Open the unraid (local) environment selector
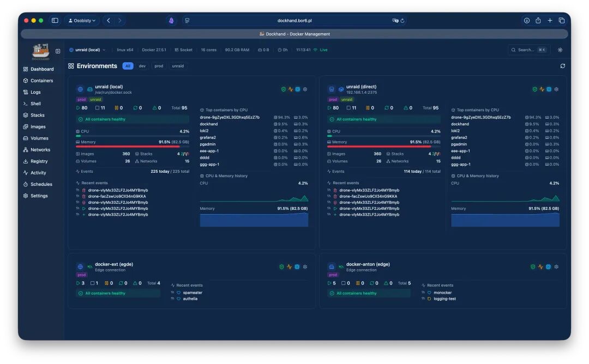This screenshot has width=589, height=364. 87,50
